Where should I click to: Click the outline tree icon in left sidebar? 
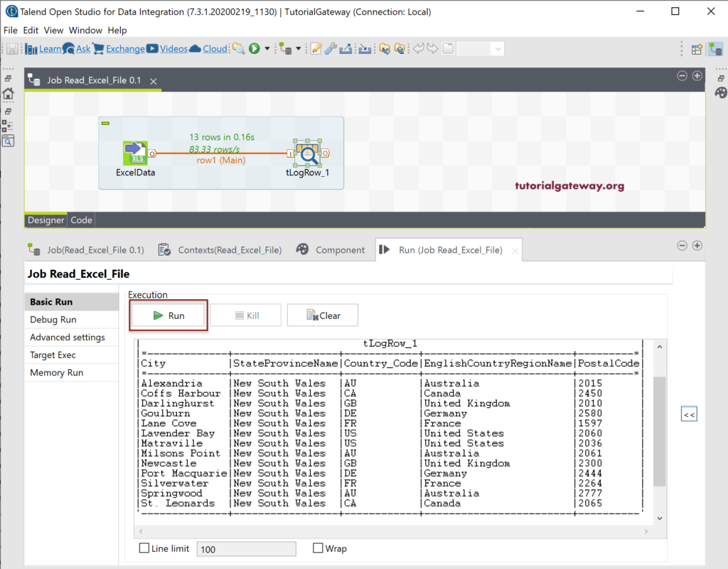pos(7,126)
